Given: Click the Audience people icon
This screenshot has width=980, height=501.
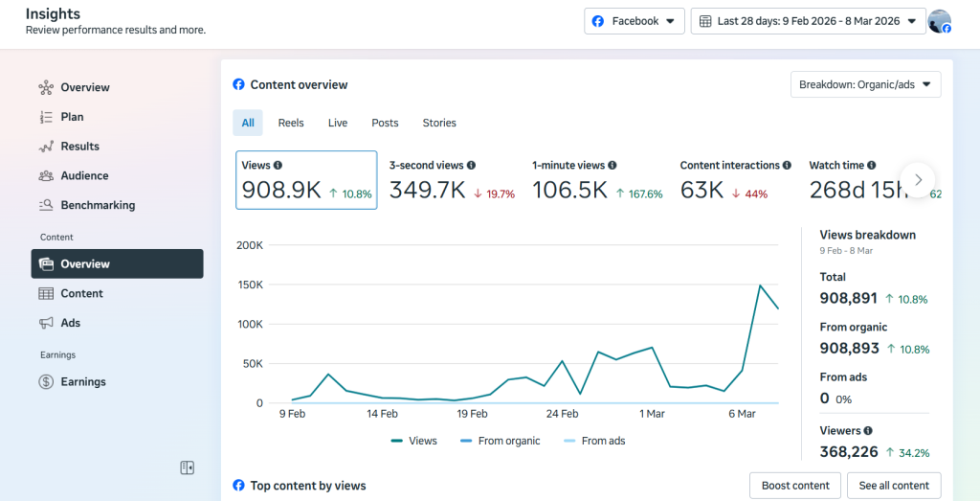Looking at the screenshot, I should pos(46,176).
